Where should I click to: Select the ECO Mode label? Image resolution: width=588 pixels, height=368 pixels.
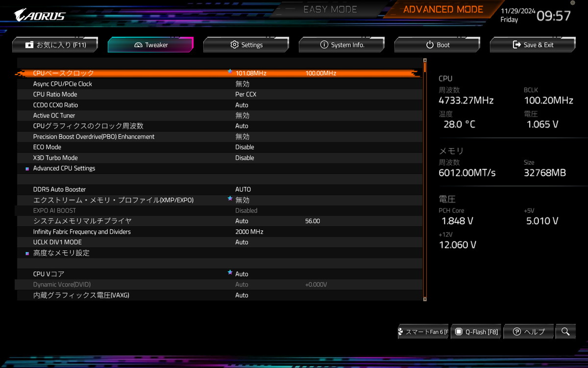click(x=47, y=147)
